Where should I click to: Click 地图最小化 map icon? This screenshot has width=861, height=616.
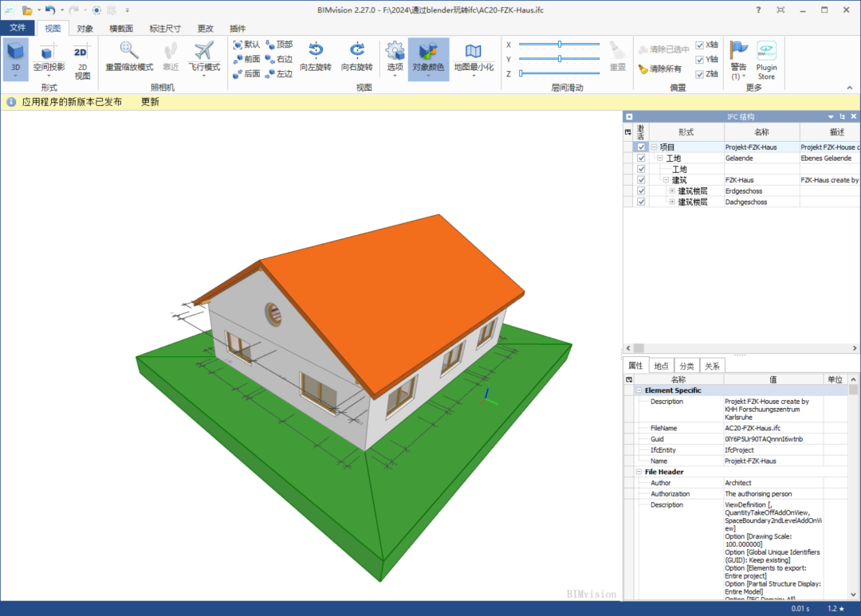pyautogui.click(x=474, y=59)
